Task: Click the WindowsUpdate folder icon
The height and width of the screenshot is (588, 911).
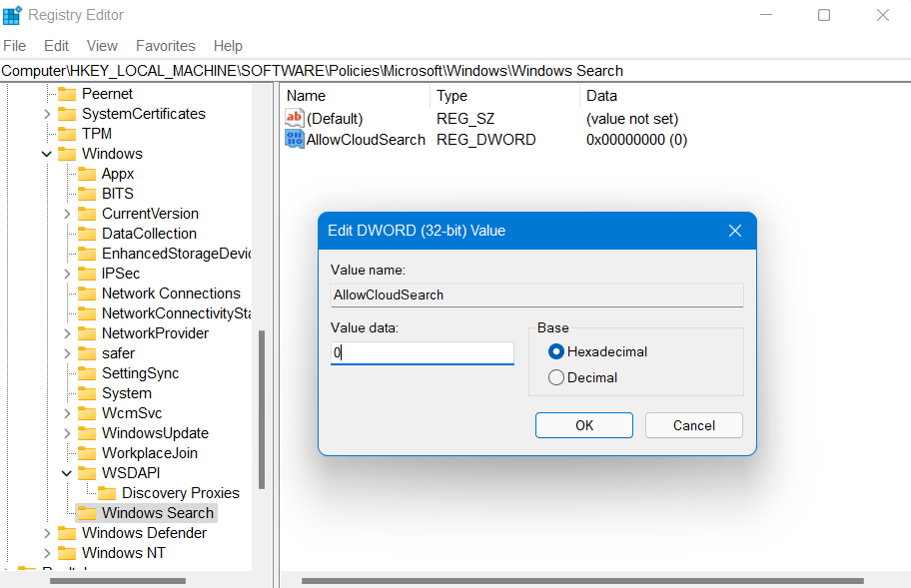Action: tap(87, 433)
